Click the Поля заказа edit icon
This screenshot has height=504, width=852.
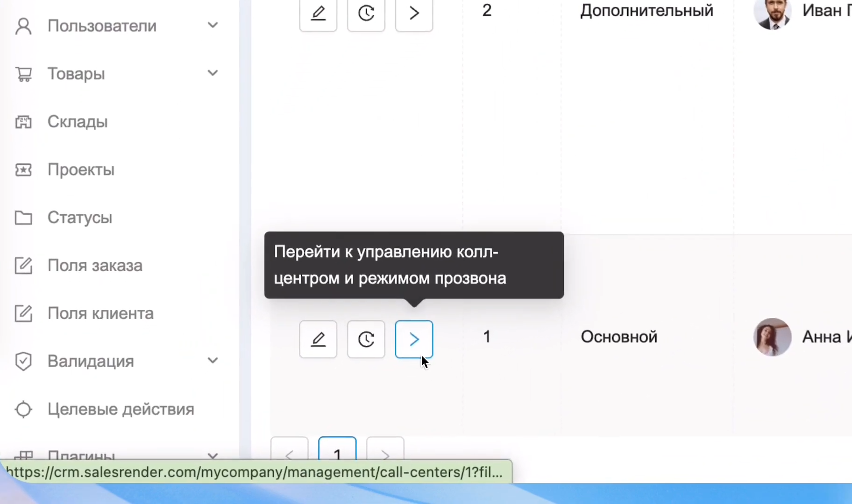[23, 266]
